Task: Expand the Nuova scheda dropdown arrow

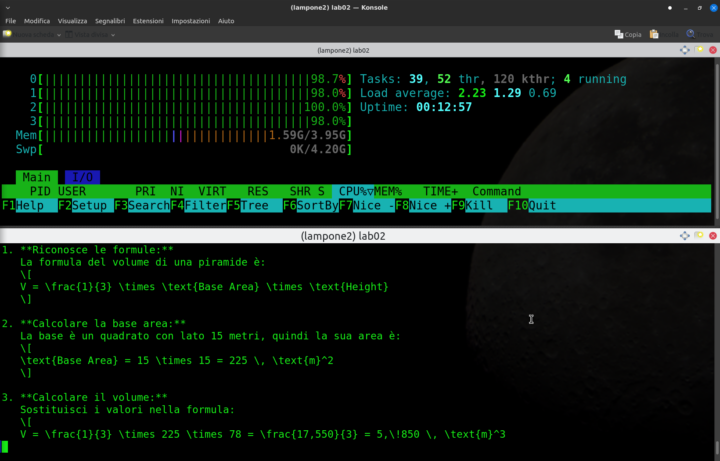Action: click(61, 34)
